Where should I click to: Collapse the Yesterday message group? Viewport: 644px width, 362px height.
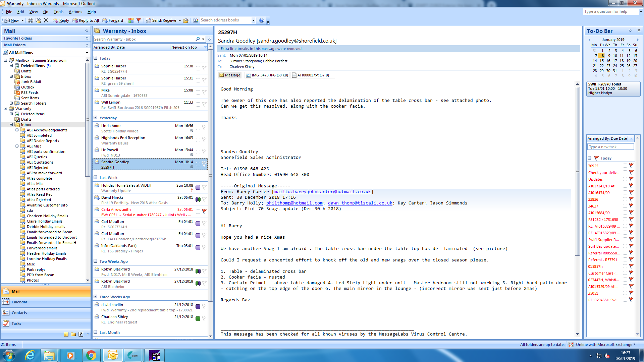96,118
